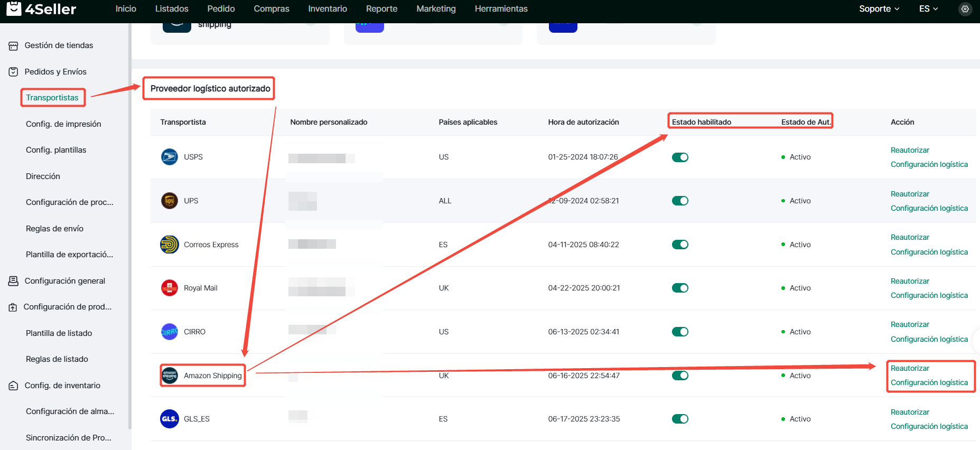Open Configuración logística for GLS_ES
This screenshot has width=980, height=450.
click(x=929, y=426)
